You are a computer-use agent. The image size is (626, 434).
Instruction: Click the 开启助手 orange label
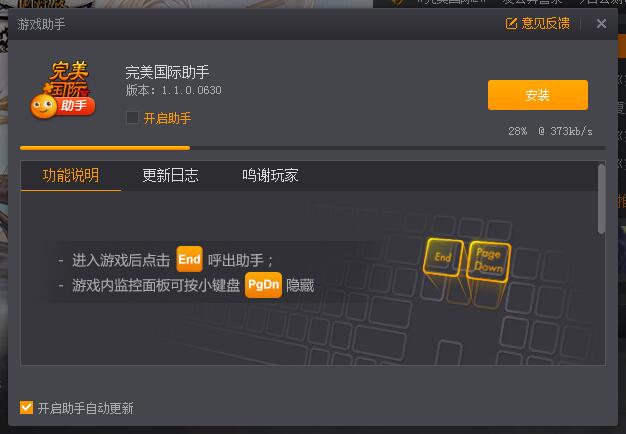click(167, 118)
